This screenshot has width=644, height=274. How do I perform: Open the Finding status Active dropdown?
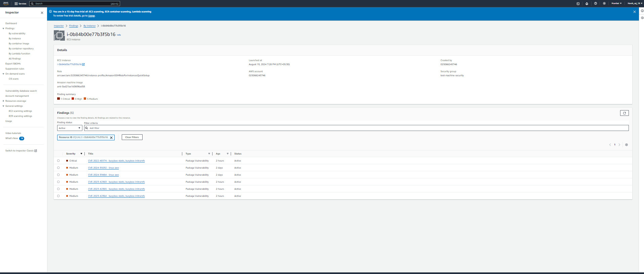tap(70, 128)
